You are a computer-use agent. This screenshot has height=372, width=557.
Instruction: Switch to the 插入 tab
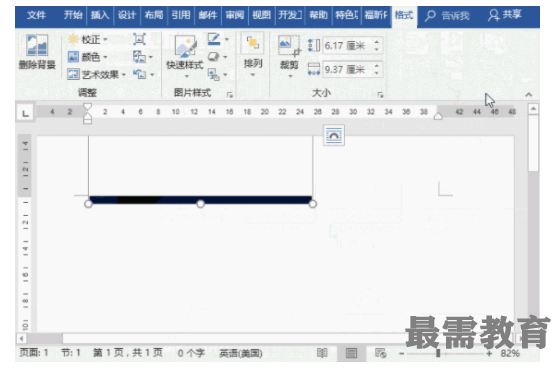click(x=100, y=15)
